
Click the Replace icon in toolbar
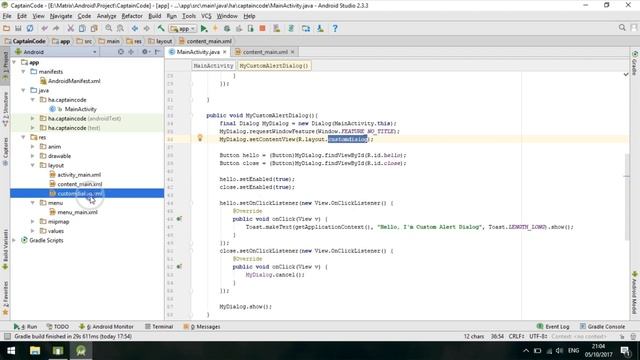pos(120,29)
